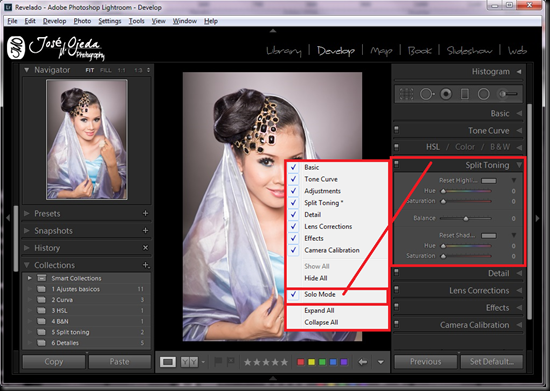Screen dimensions: 550x391
Task: Toggle the Camera Calibration panel switch
Action: point(396,324)
